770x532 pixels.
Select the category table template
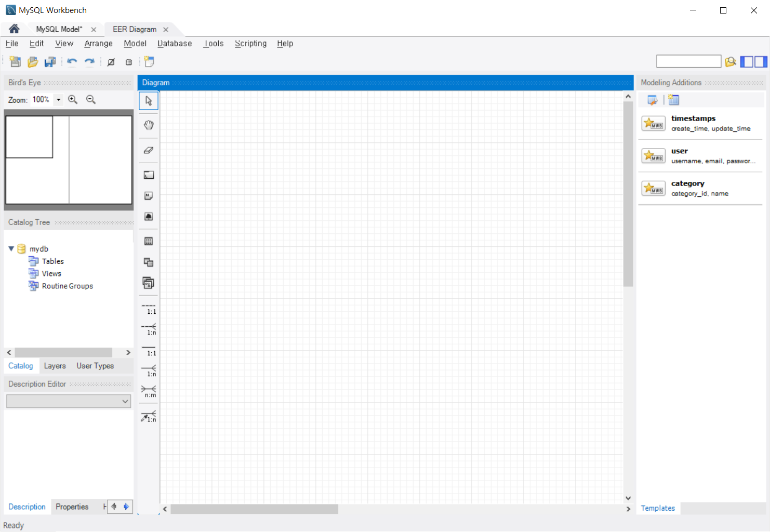pyautogui.click(x=700, y=188)
